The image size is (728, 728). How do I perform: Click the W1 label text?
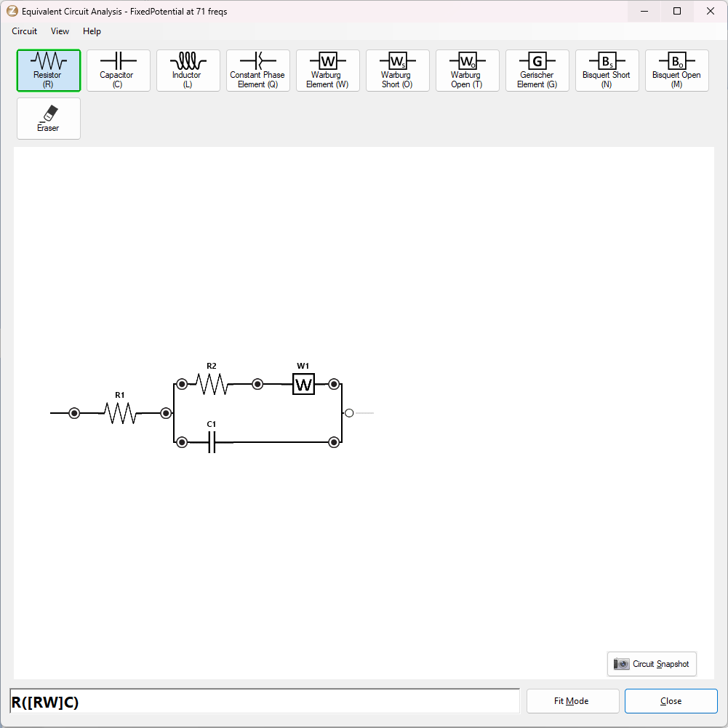(303, 366)
